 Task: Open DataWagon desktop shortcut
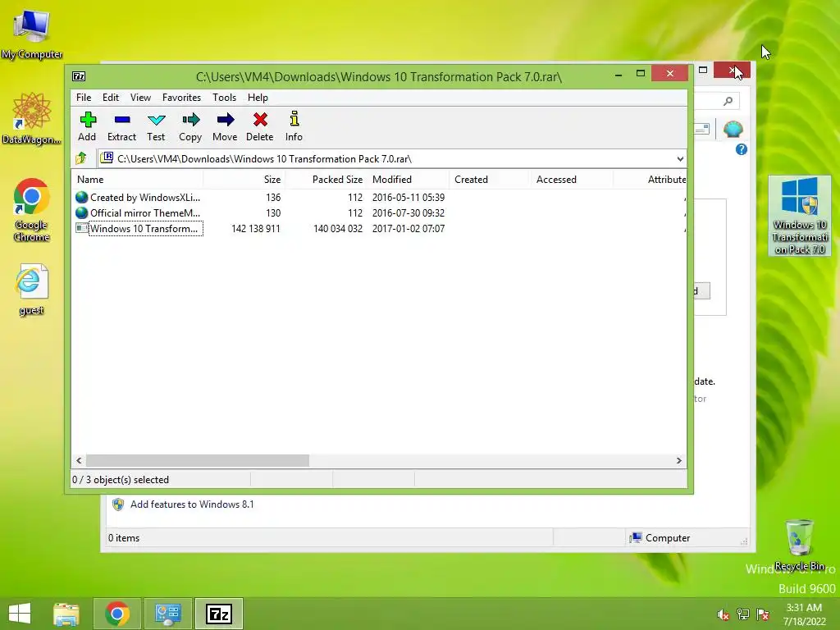tap(32, 118)
